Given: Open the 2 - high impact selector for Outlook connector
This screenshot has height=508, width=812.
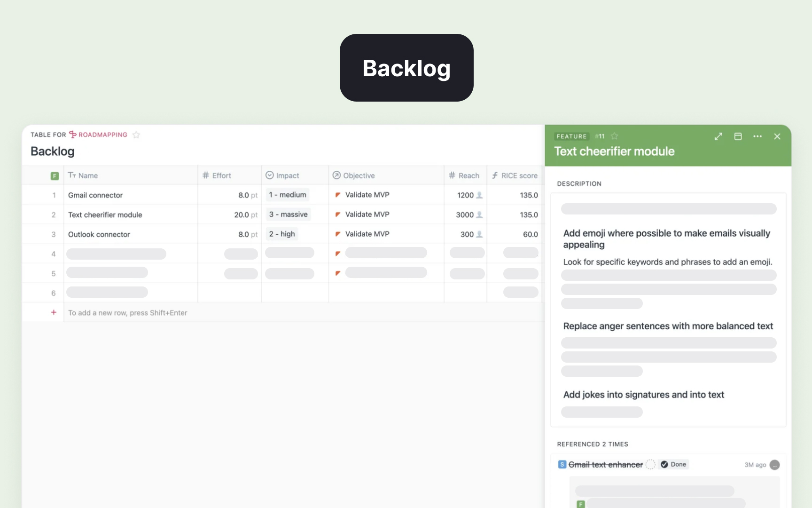Looking at the screenshot, I should pos(282,234).
